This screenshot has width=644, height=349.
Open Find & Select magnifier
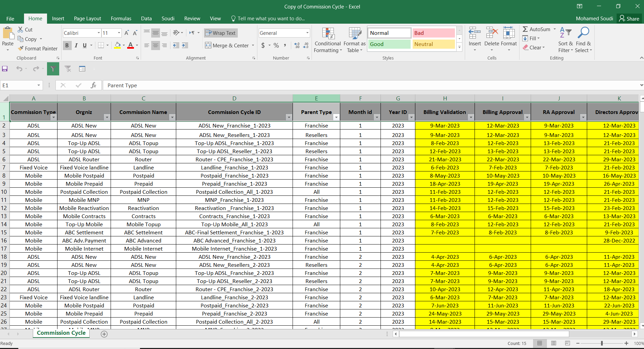click(x=583, y=40)
